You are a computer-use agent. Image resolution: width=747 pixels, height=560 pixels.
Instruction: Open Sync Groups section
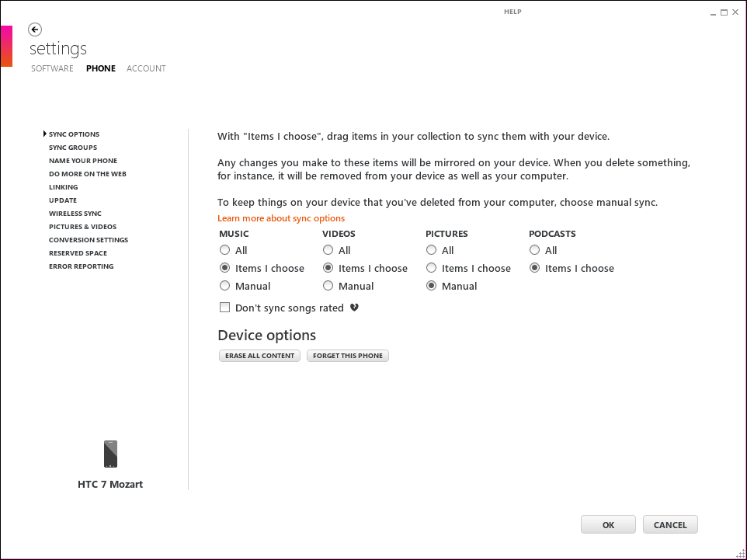73,148
